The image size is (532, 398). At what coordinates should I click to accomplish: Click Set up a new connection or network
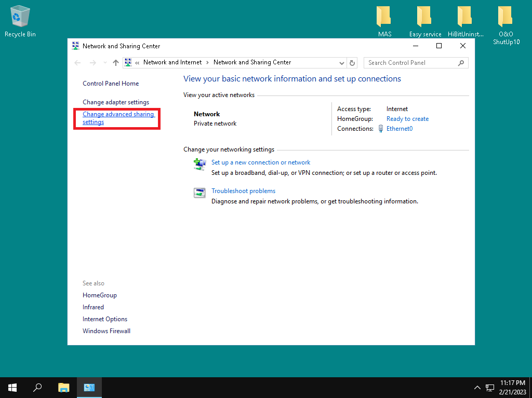[261, 162]
